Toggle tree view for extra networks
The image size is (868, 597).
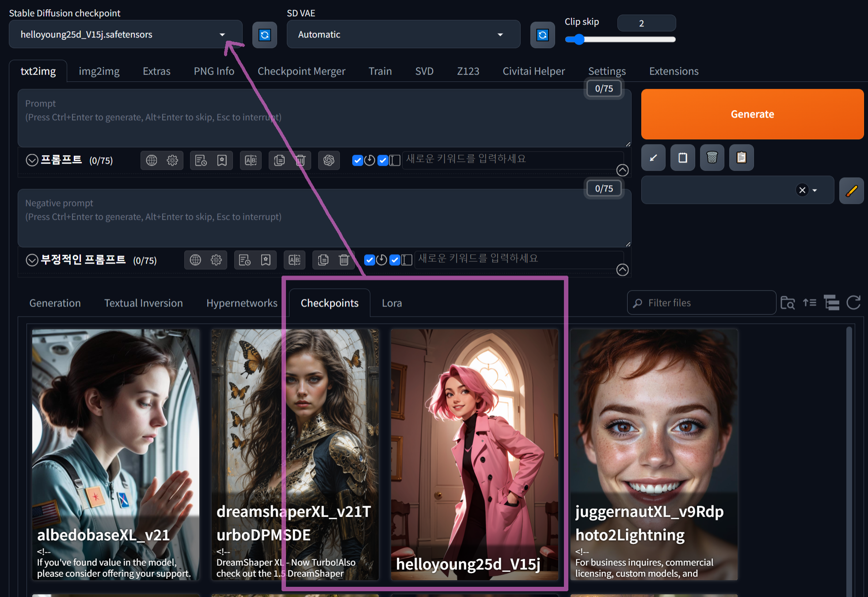(x=831, y=303)
